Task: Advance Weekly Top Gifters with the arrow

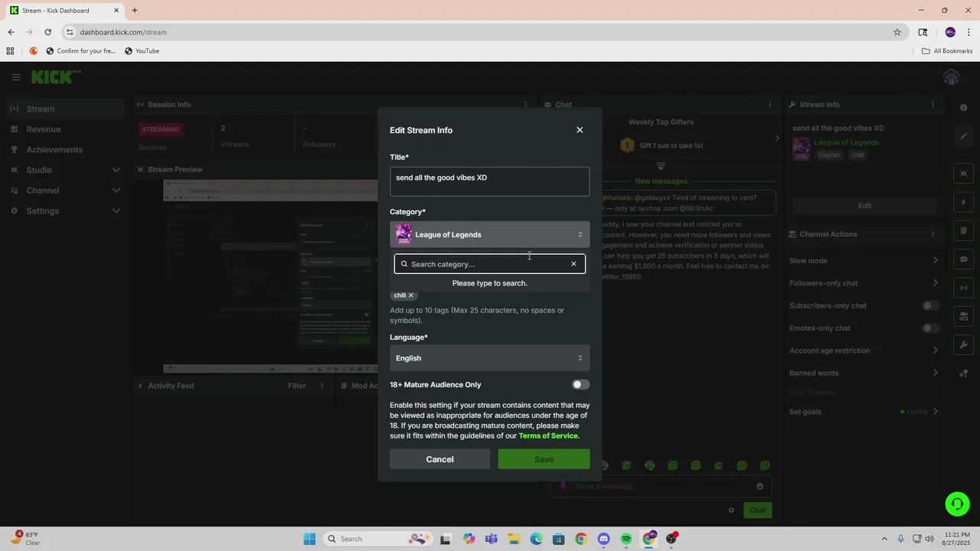Action: click(776, 139)
